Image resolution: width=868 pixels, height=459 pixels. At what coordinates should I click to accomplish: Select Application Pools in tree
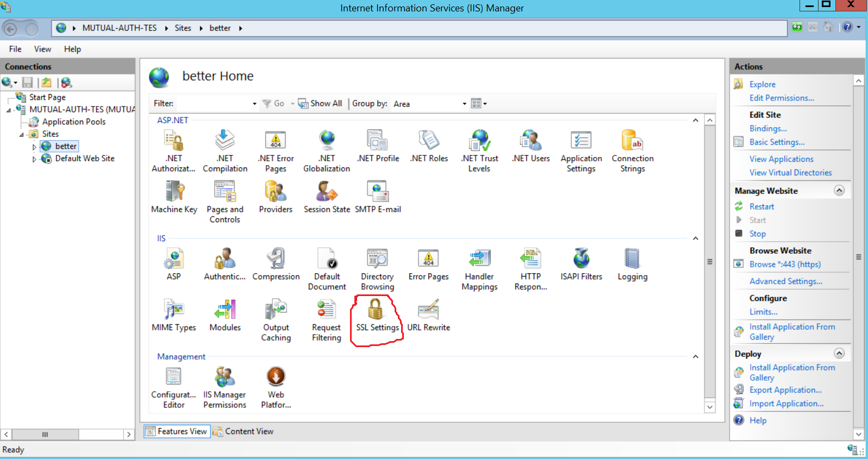coord(74,122)
